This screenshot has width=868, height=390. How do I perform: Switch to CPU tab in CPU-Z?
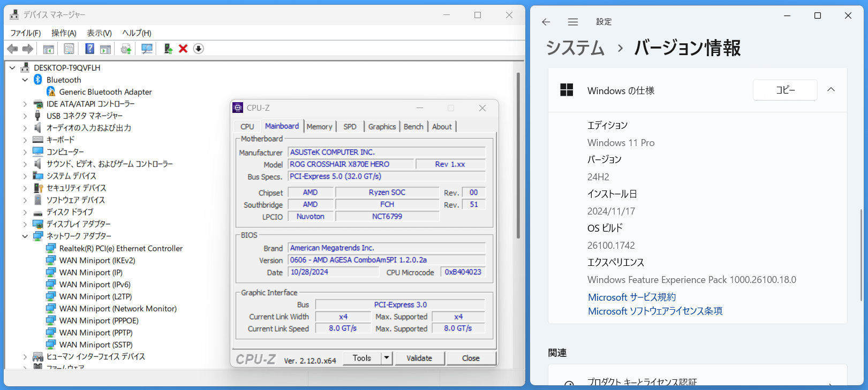tap(247, 127)
